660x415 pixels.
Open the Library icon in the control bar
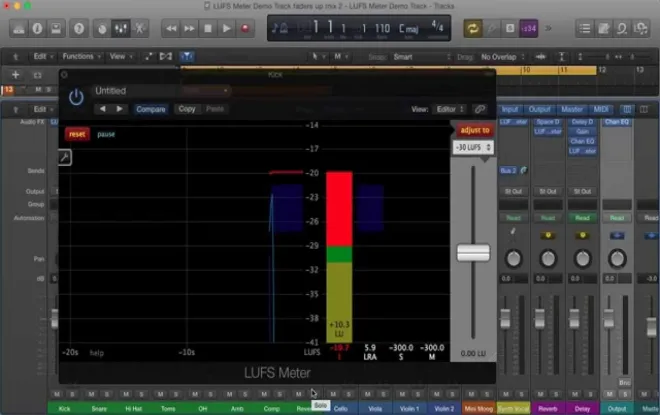point(19,29)
